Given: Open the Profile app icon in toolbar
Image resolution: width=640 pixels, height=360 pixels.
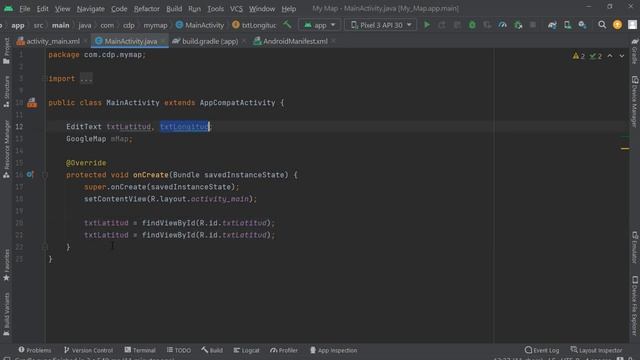Looking at the screenshot, I should click(502, 25).
